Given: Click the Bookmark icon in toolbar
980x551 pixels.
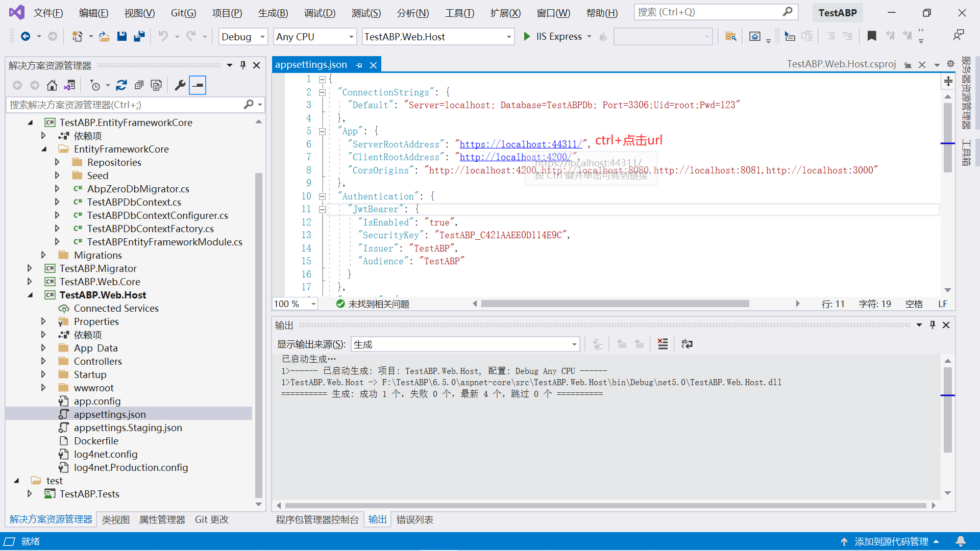Looking at the screenshot, I should 872,36.
